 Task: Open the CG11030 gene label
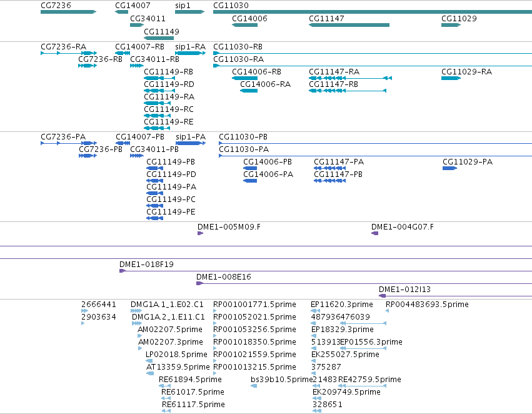(231, 6)
